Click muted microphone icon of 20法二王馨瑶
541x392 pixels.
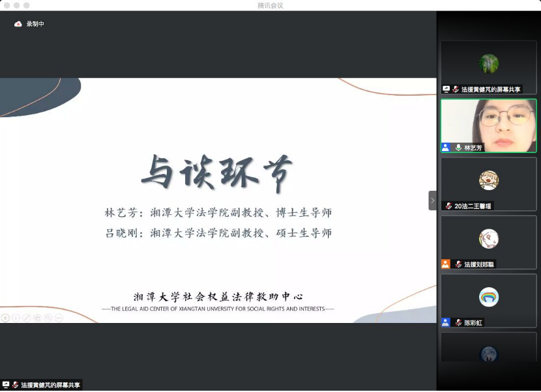pyautogui.click(x=448, y=206)
